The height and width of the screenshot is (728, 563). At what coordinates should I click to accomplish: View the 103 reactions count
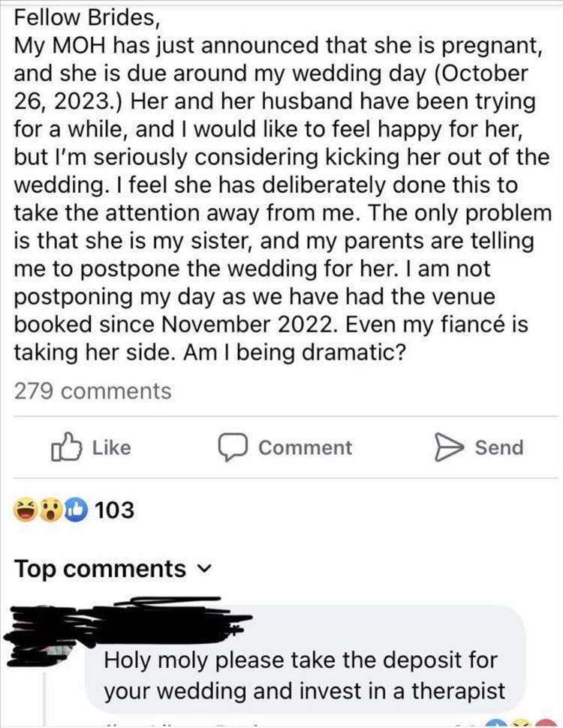click(x=116, y=510)
